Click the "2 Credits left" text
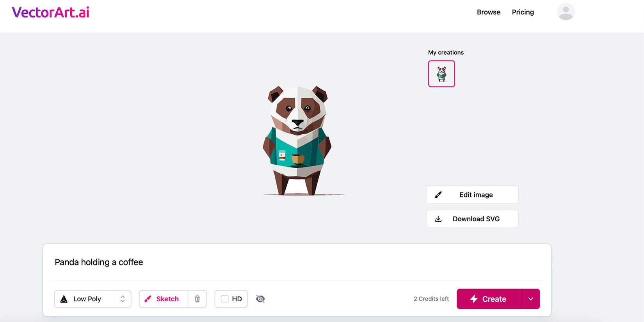The width and height of the screenshot is (644, 322). 431,299
